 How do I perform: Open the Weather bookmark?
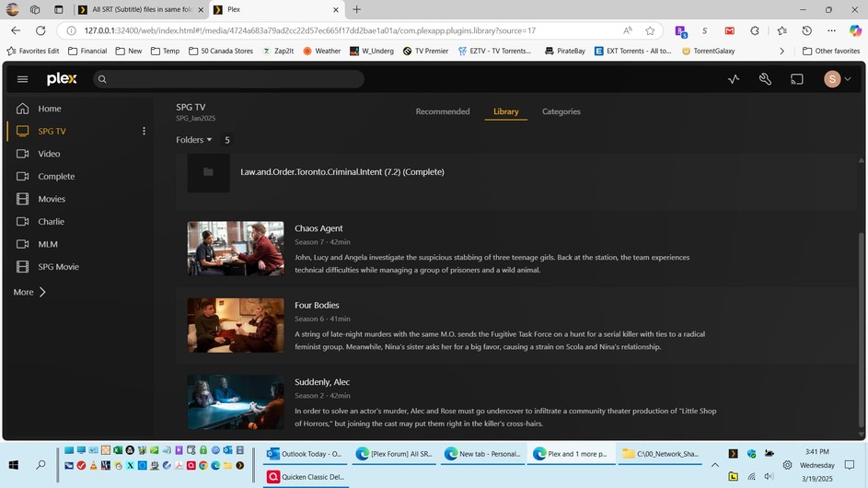[321, 51]
